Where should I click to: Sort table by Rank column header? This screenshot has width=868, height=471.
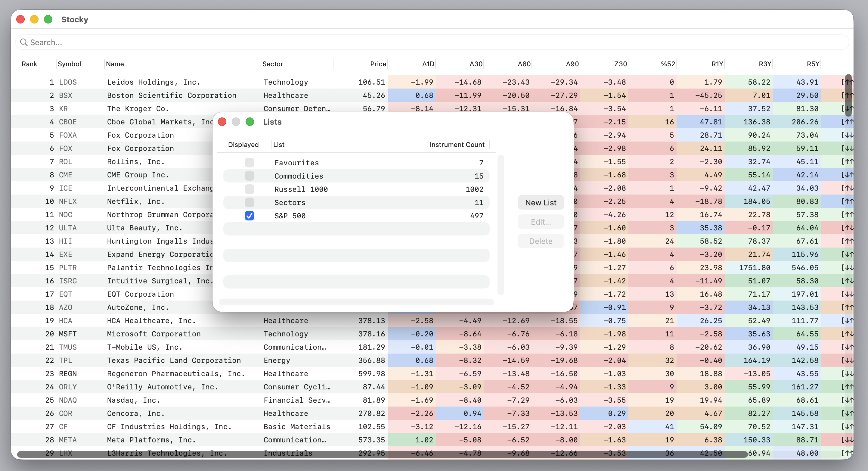tap(29, 64)
